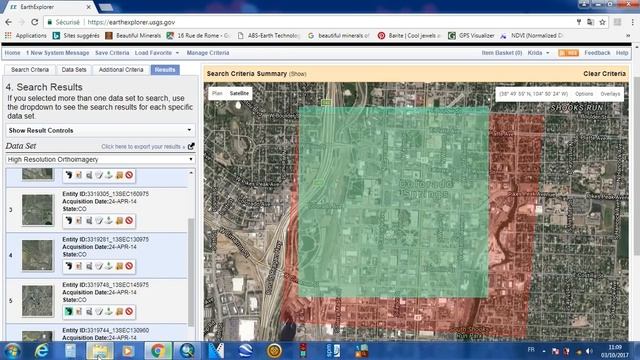Exclude entity 3319305_13SEC160975 from results
Image resolution: width=640 pixels, height=360 pixels.
pos(129,221)
